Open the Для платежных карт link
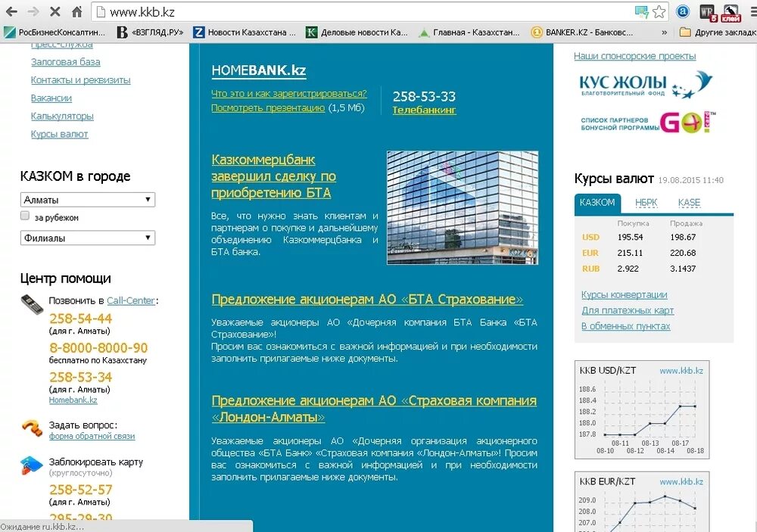Screen dimensions: 757x532 pyautogui.click(x=628, y=310)
